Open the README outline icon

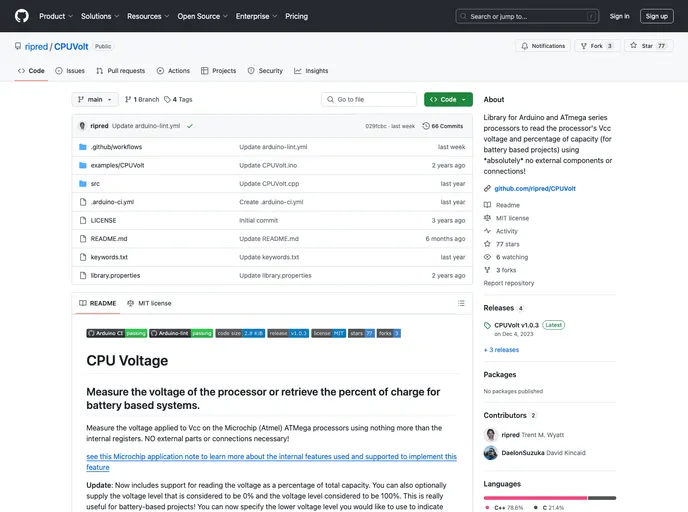[460, 303]
